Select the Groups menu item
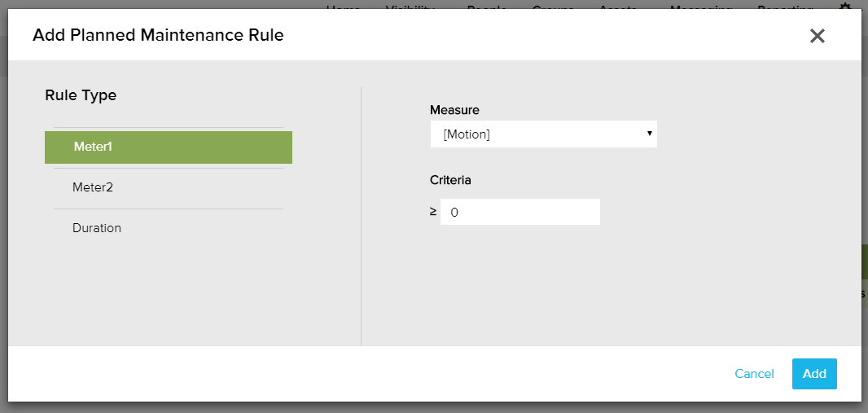The height and width of the screenshot is (413, 868). coord(553,7)
